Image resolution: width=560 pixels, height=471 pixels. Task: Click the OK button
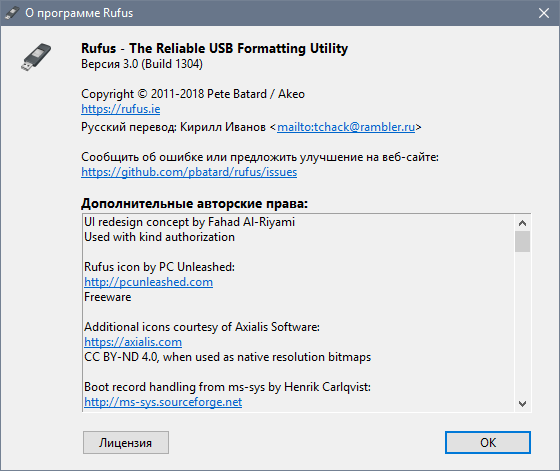click(x=488, y=442)
